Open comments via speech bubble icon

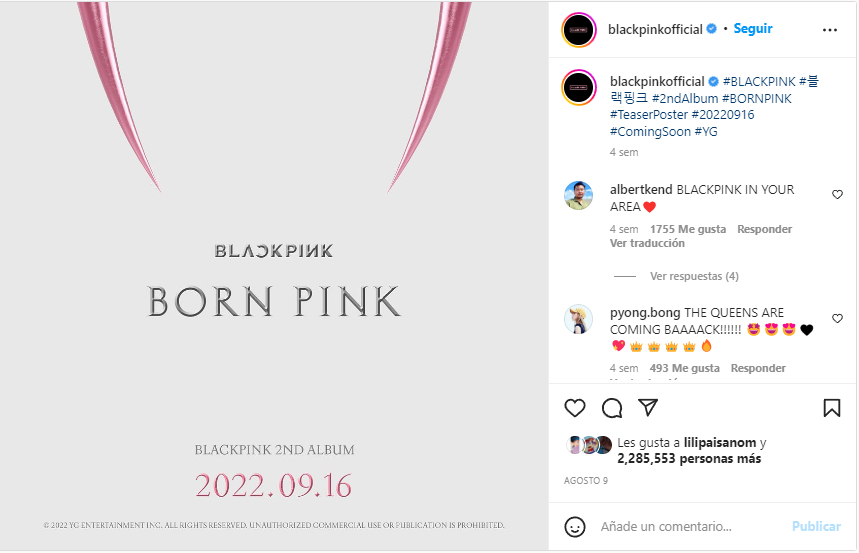tap(612, 408)
